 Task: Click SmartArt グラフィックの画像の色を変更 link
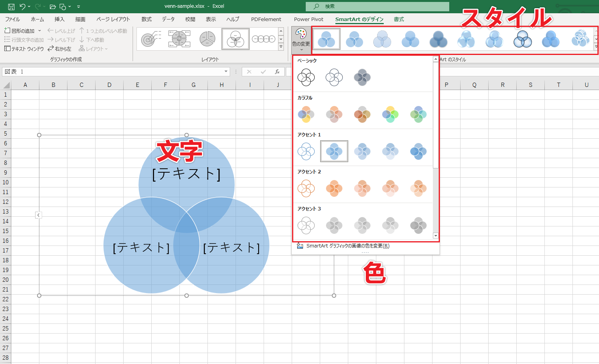point(346,246)
